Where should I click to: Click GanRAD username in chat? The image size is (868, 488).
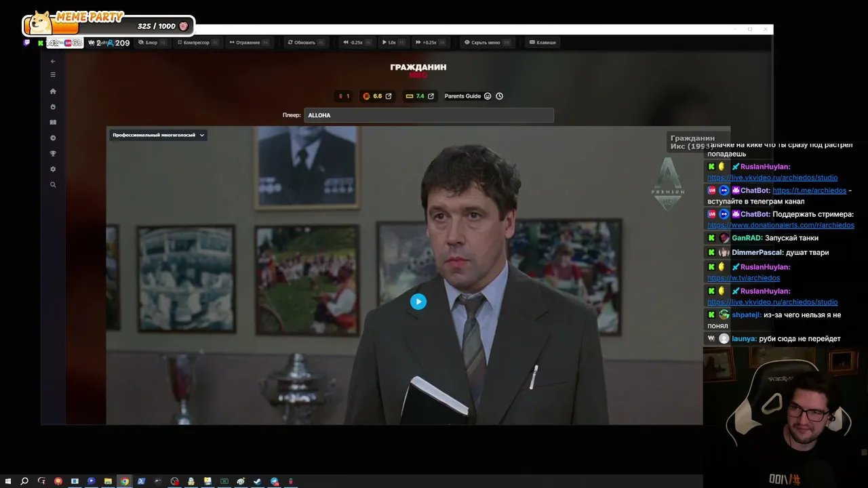click(747, 238)
